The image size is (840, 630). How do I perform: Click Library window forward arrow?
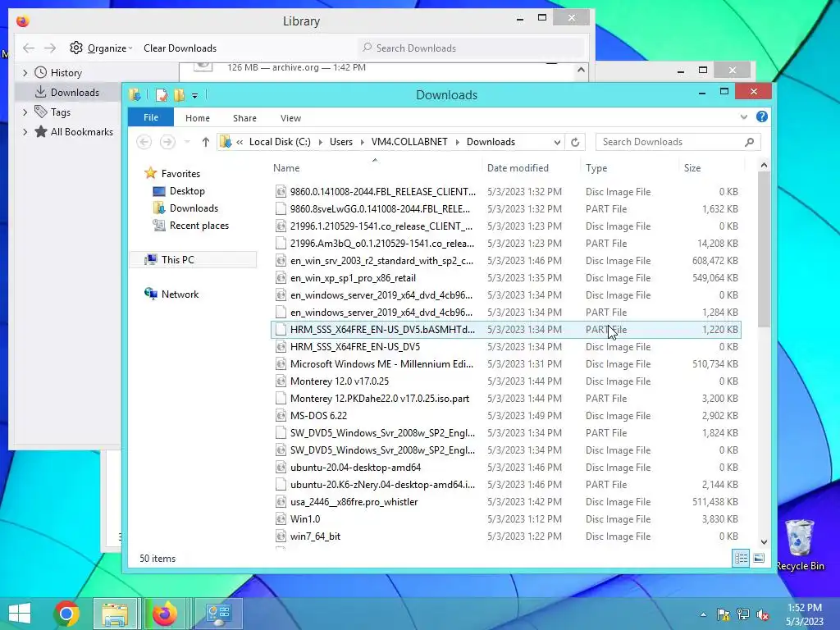tap(50, 48)
